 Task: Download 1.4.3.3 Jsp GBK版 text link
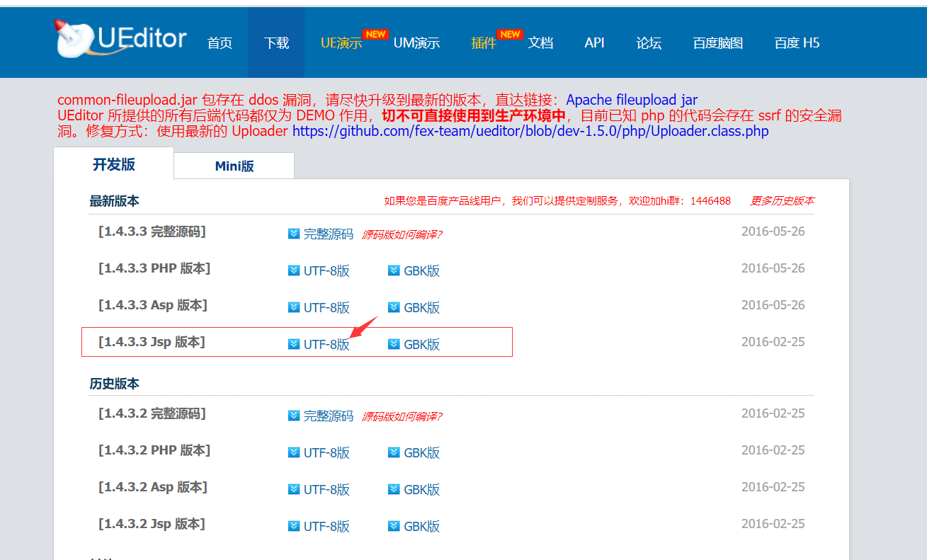pos(422,345)
